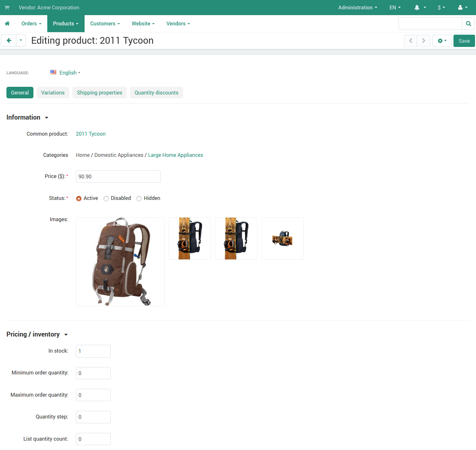Select the Hidden status radio button
The width and height of the screenshot is (476, 450).
click(x=139, y=199)
